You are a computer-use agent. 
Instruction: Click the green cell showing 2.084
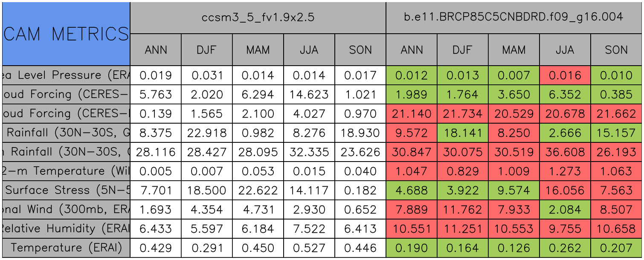click(565, 209)
